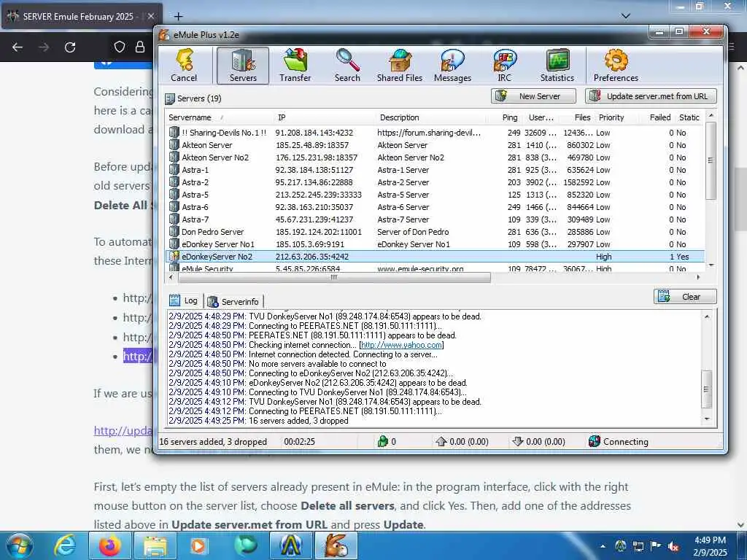The image size is (747, 560).
Task: Click the Cancel connection toolbar icon
Action: (184, 66)
